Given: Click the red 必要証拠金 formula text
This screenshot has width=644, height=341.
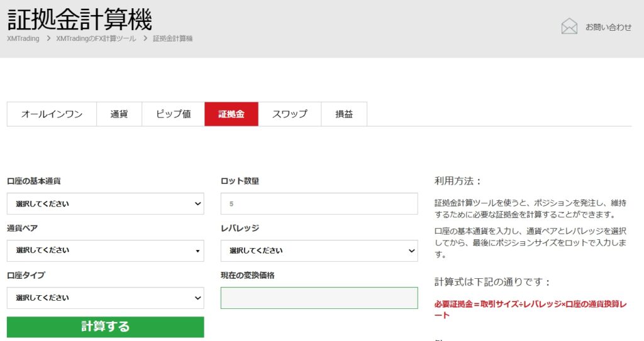Looking at the screenshot, I should pyautogui.click(x=530, y=309).
